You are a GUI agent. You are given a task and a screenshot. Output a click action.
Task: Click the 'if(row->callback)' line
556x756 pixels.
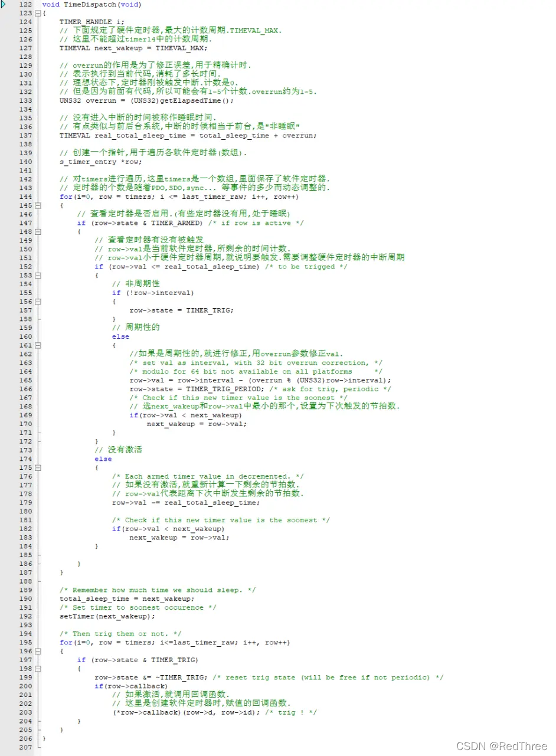[131, 686]
